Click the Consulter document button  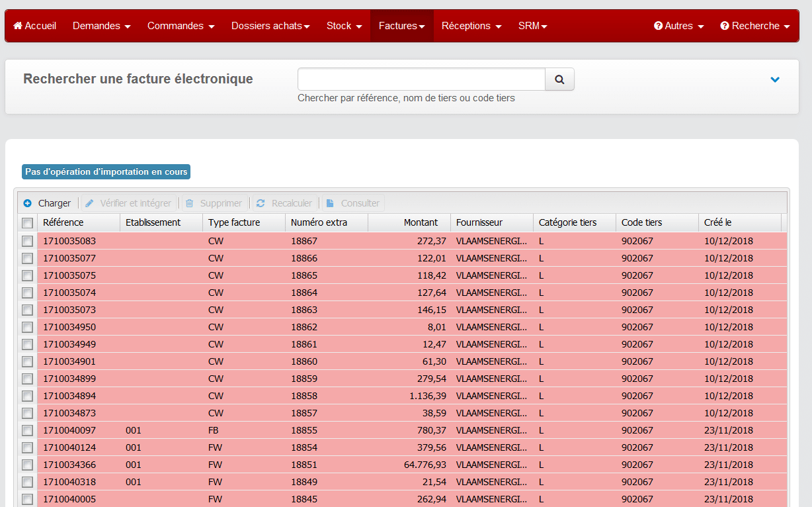pos(353,203)
